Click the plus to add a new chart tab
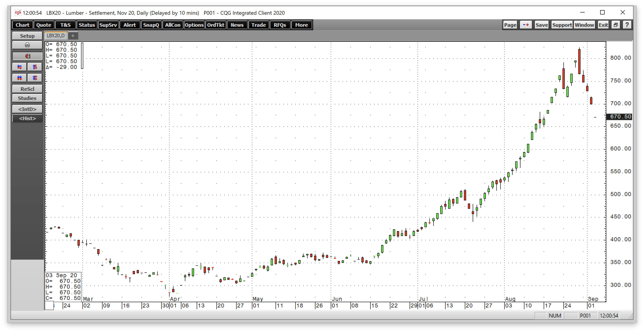 pyautogui.click(x=73, y=36)
